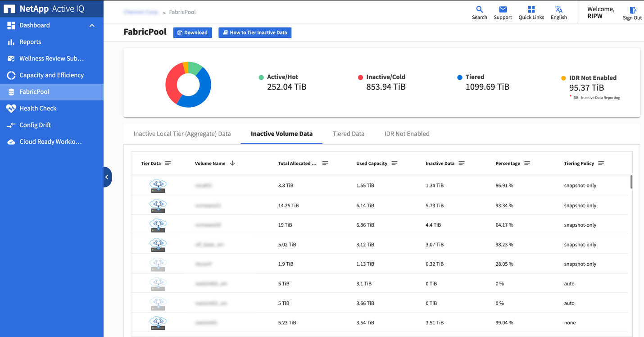
Task: Open How to Tier Inactive Data
Action: pyautogui.click(x=255, y=33)
